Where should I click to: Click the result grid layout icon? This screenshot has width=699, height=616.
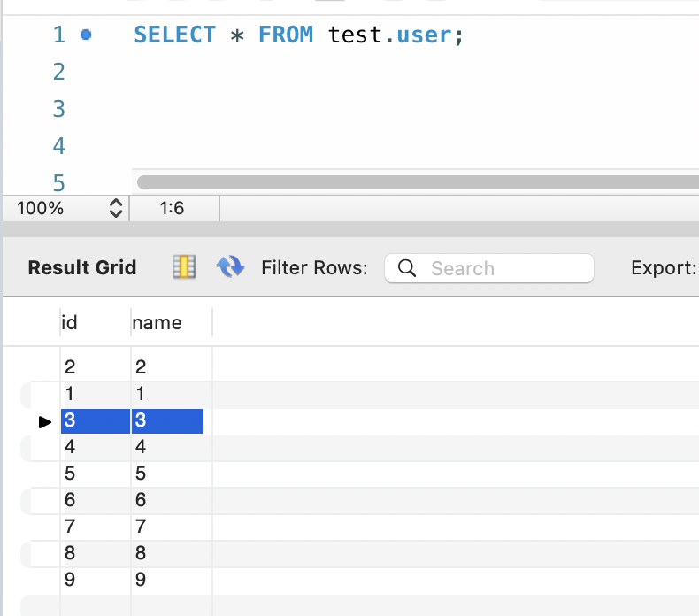(x=183, y=267)
